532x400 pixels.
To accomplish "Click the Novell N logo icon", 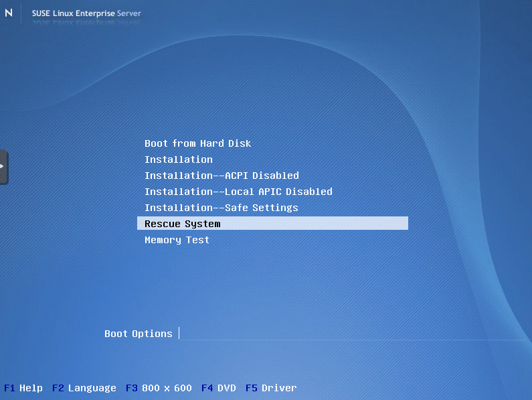I will [9, 13].
